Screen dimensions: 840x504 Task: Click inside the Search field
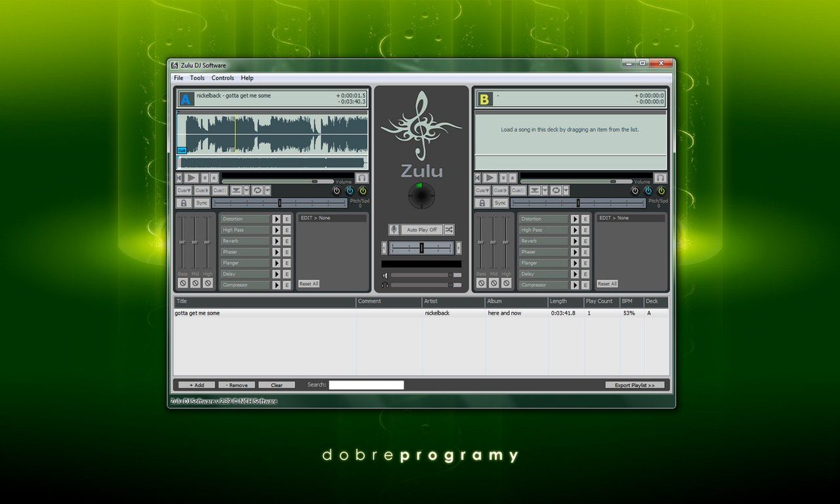[366, 385]
